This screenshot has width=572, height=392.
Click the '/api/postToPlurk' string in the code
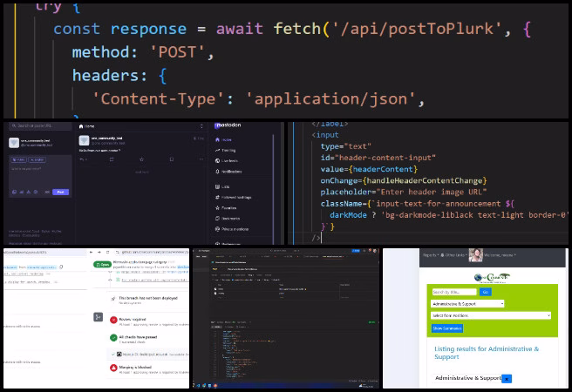(417, 29)
